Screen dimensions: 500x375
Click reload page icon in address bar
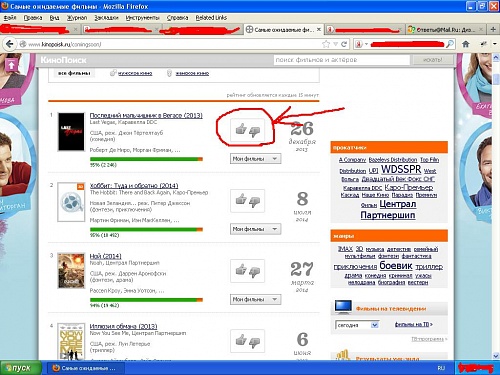(344, 44)
